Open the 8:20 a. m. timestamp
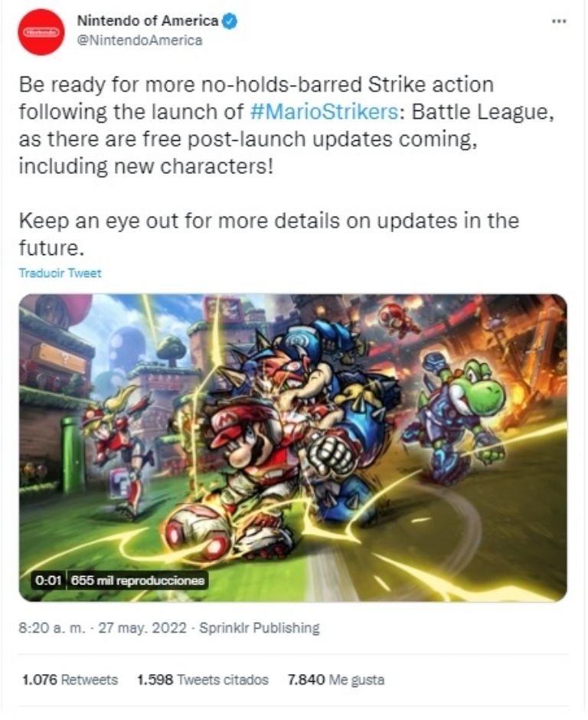The height and width of the screenshot is (720, 588). (x=52, y=628)
